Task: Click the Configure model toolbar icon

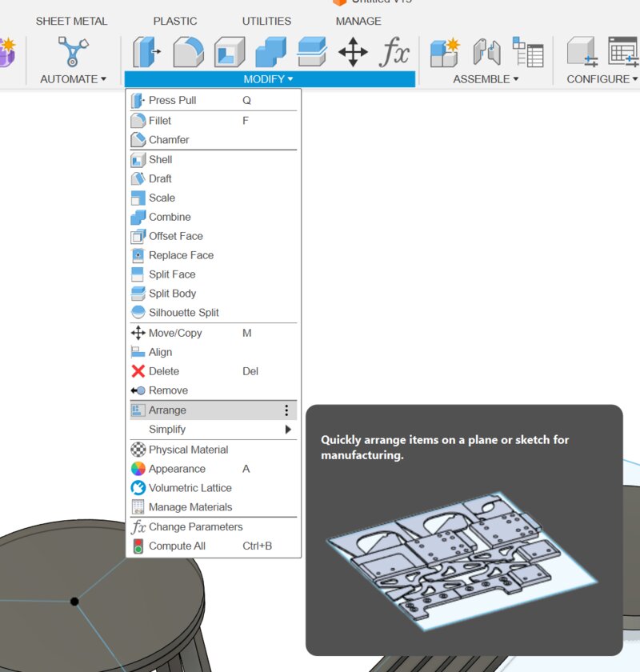Action: point(582,52)
